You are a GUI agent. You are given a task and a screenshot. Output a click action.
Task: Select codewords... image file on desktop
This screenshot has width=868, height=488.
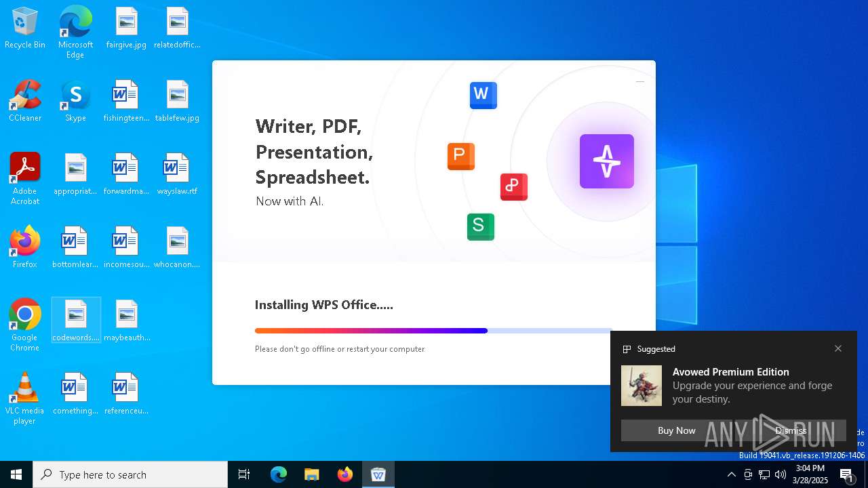(x=76, y=320)
